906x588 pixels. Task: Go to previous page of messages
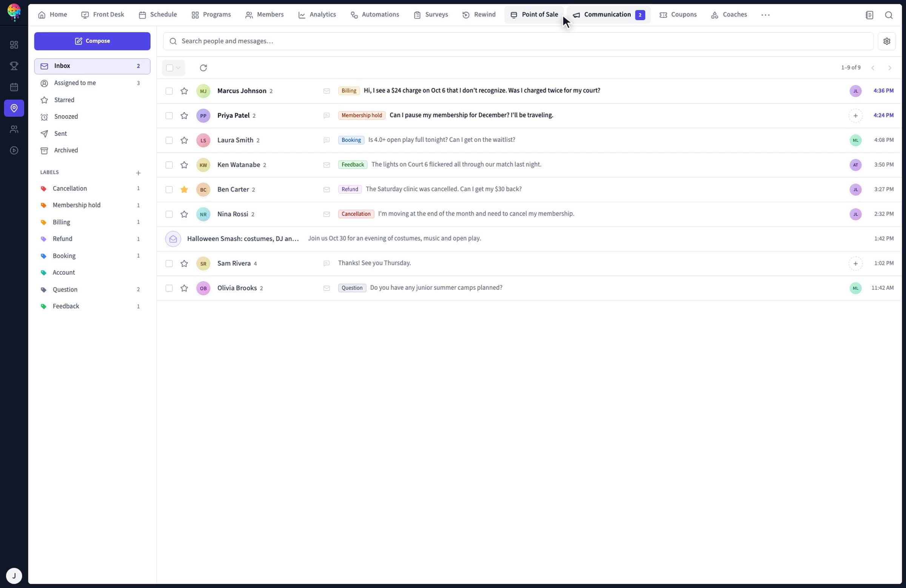point(873,68)
